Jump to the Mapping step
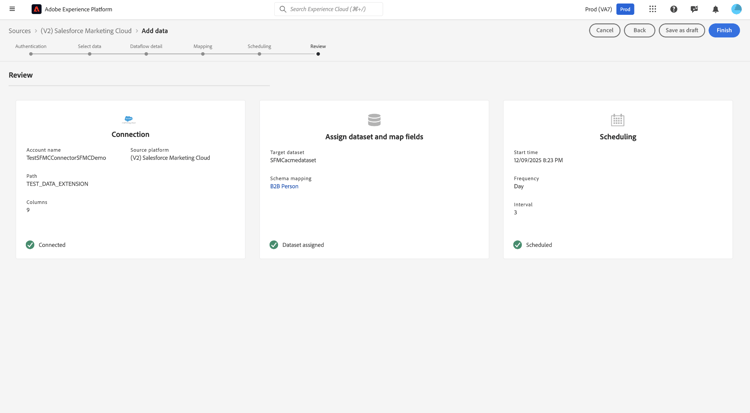 coord(203,54)
